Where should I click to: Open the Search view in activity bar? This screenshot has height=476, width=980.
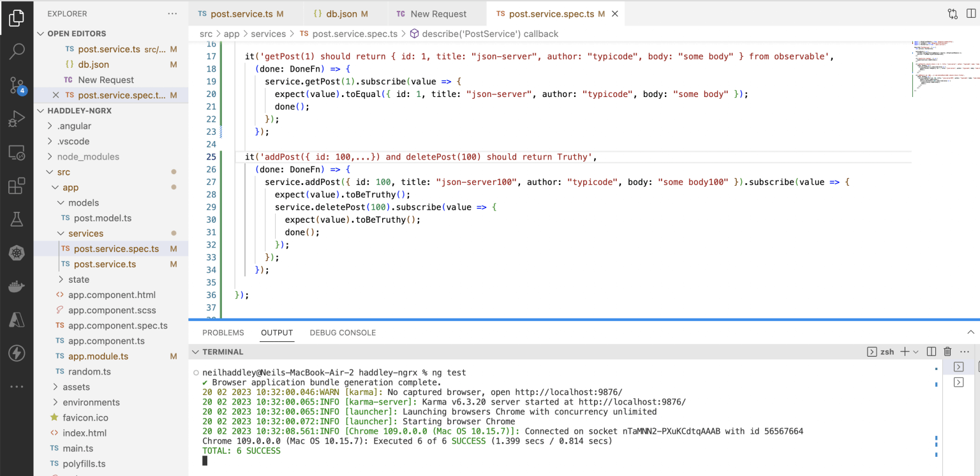point(17,52)
